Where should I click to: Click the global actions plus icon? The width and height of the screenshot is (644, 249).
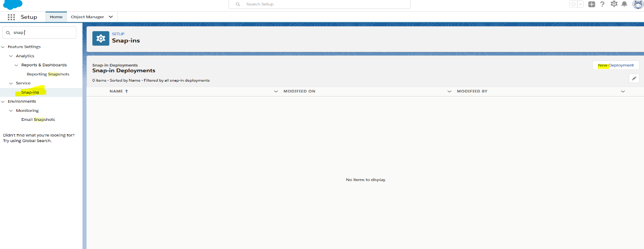pyautogui.click(x=592, y=4)
